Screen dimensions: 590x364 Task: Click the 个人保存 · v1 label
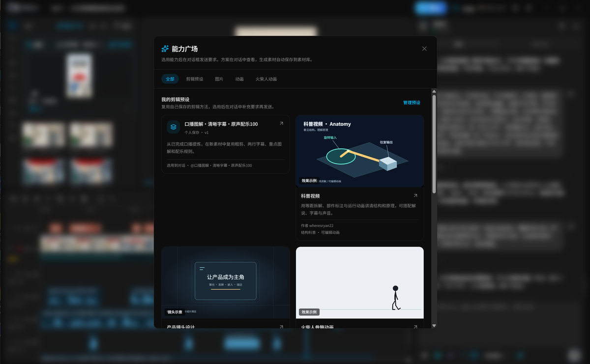point(197,133)
